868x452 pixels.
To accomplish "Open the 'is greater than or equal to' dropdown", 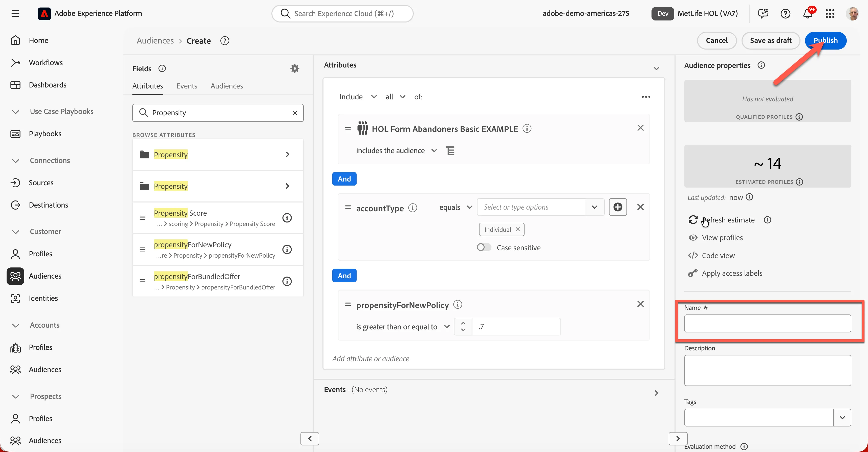I will (403, 327).
